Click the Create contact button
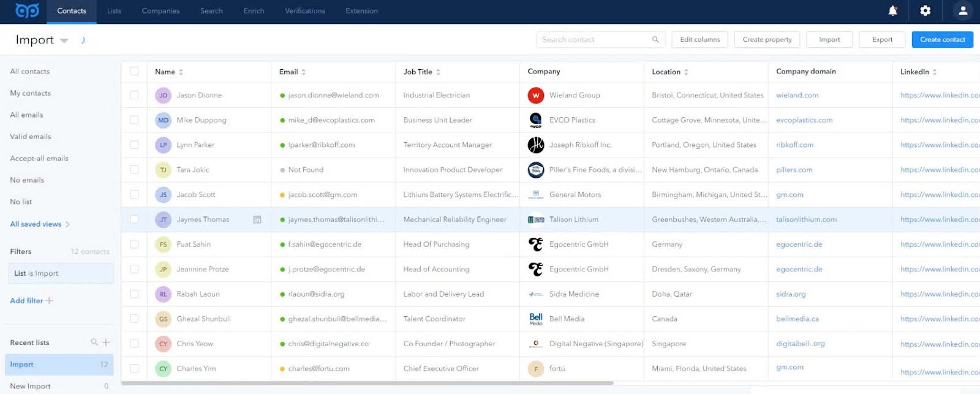 tap(942, 40)
